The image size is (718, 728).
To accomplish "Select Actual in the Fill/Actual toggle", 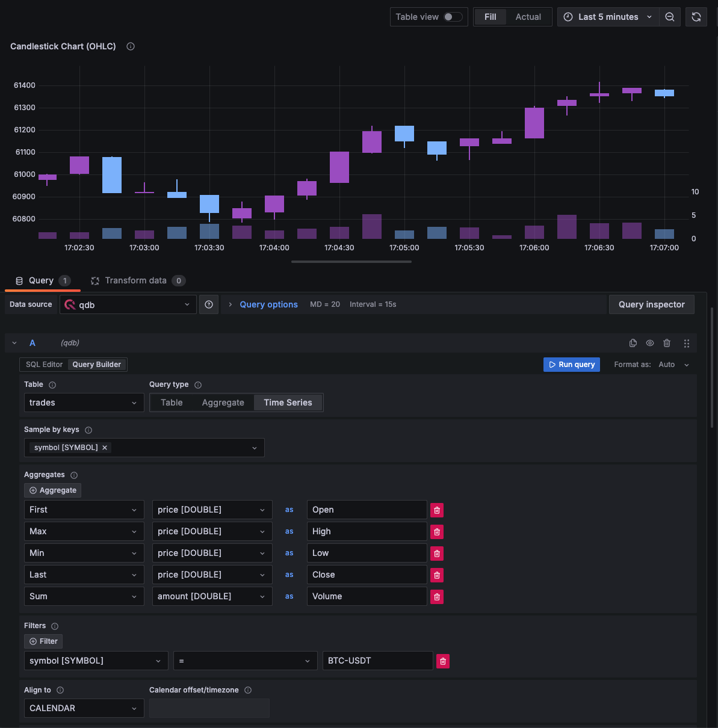I will click(x=528, y=17).
